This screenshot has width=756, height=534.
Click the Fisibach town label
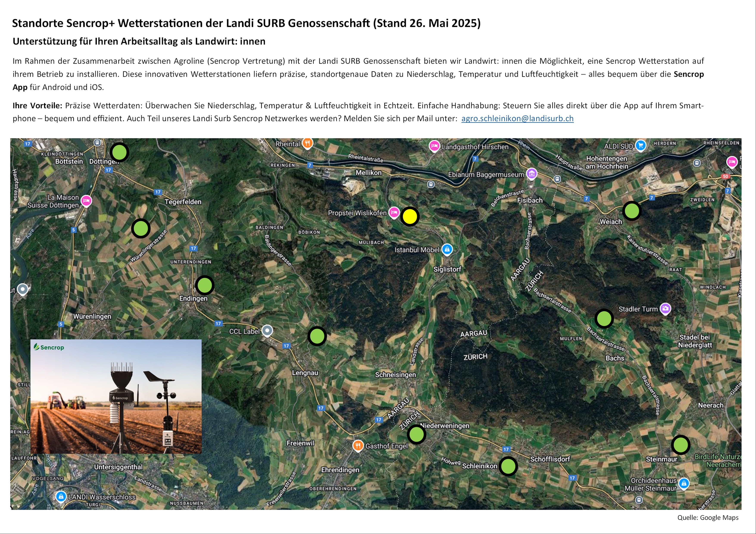530,200
